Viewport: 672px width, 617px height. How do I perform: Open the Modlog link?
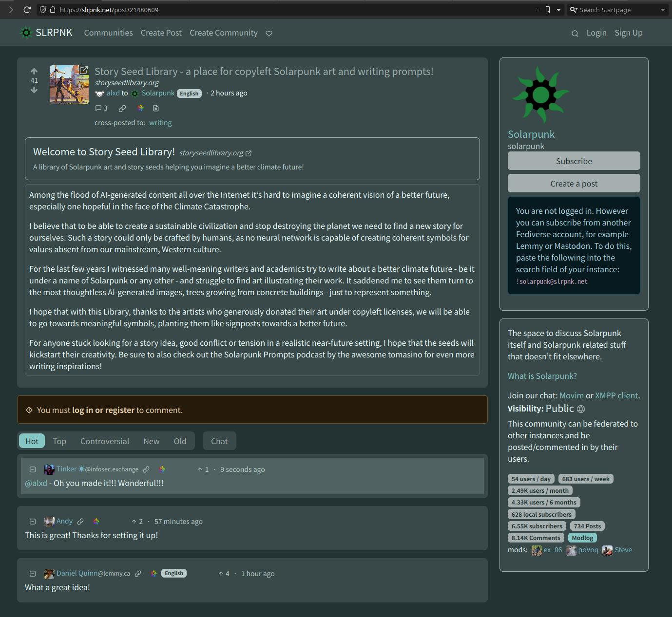[x=582, y=538]
